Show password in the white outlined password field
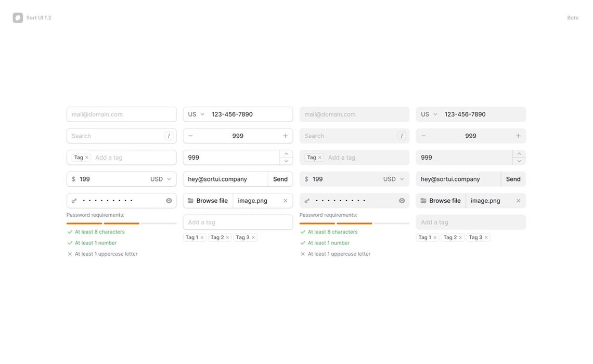 pyautogui.click(x=169, y=201)
